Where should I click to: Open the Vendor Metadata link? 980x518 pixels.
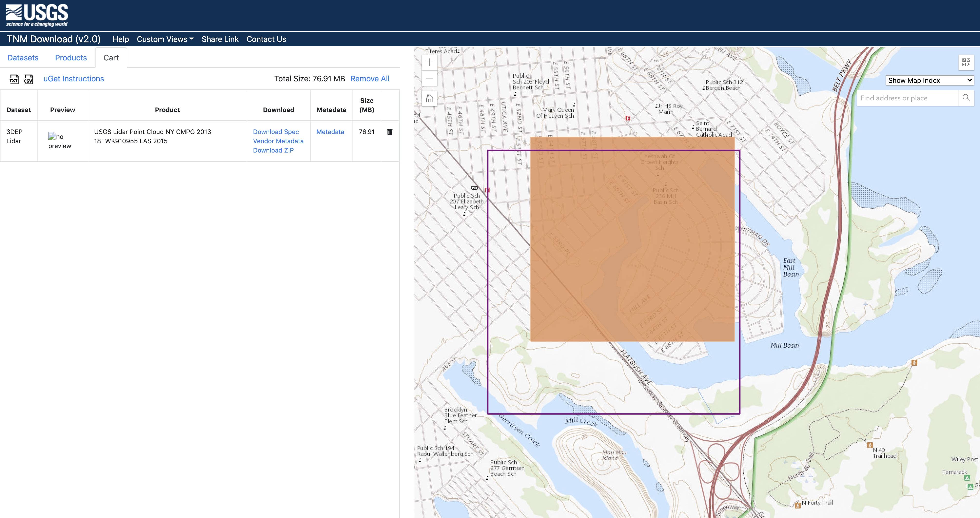point(278,141)
